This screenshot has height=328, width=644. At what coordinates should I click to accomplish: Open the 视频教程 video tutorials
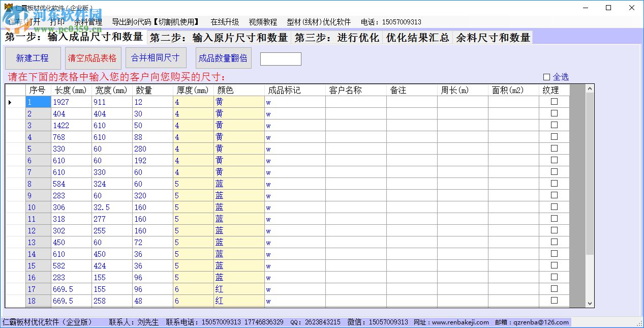click(264, 22)
